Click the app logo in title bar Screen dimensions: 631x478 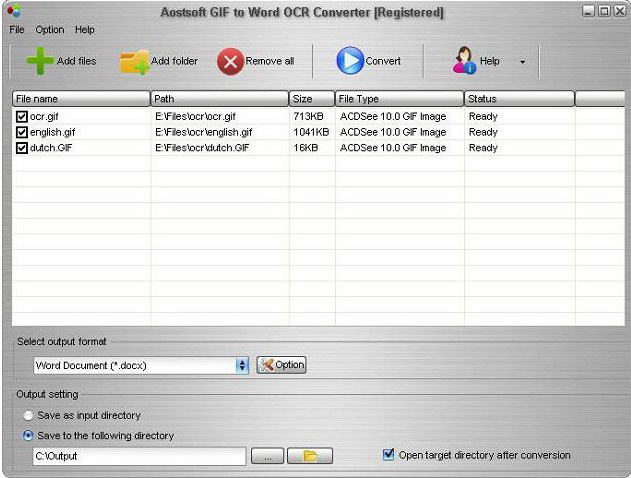14,10
